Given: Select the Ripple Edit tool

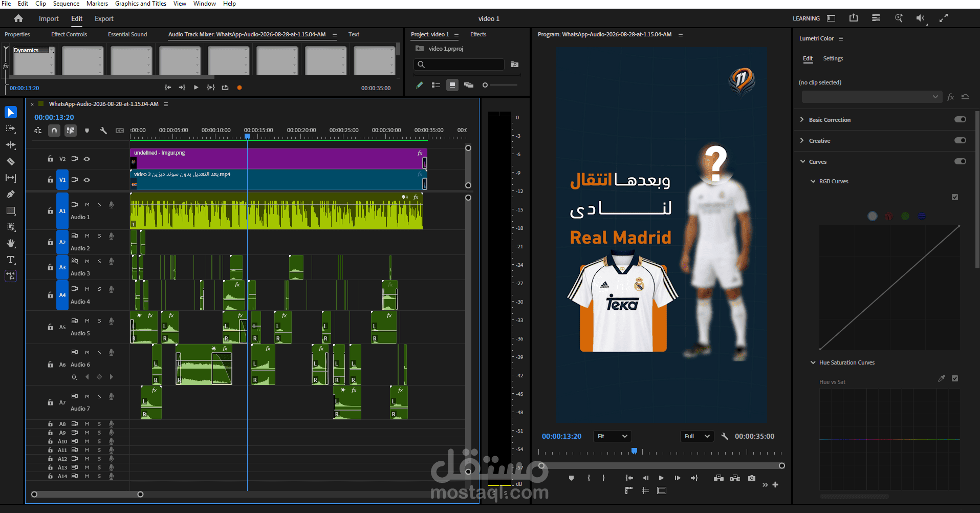Looking at the screenshot, I should click(x=11, y=145).
